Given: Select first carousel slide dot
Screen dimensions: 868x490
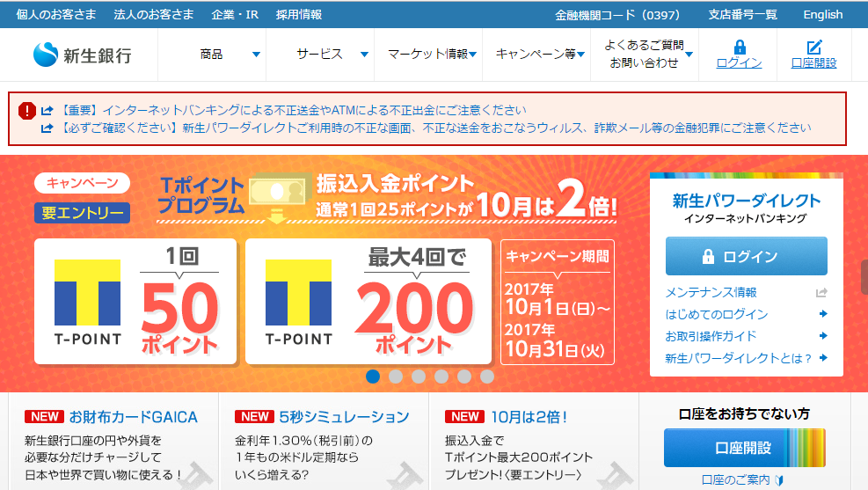Looking at the screenshot, I should pyautogui.click(x=373, y=377).
